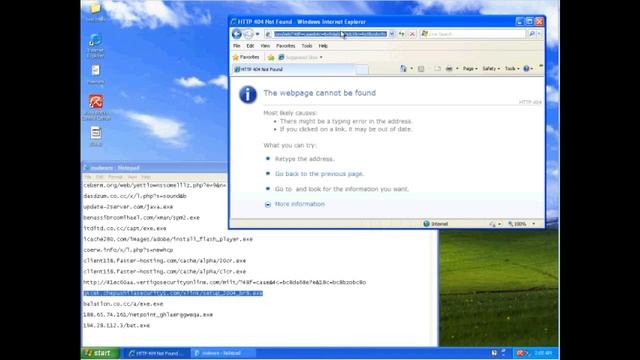Image resolution: width=640 pixels, height=360 pixels.
Task: Open the Tools menu in the menu bar
Action: point(307,46)
